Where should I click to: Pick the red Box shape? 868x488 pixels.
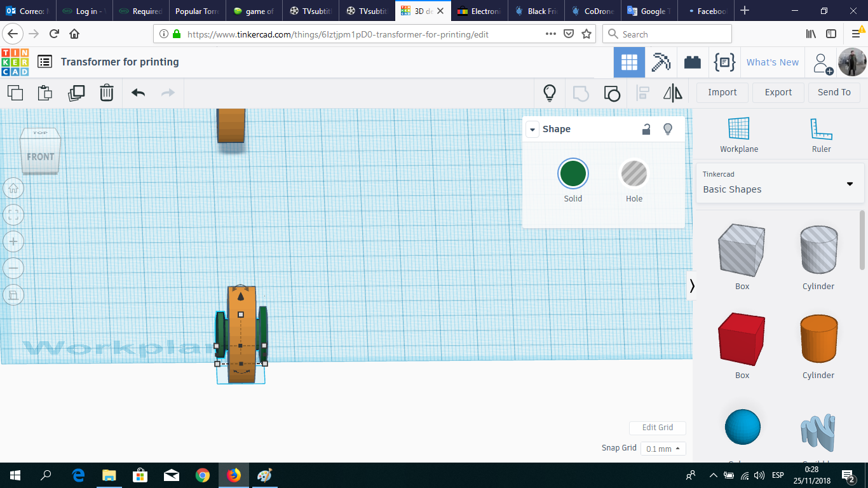742,339
